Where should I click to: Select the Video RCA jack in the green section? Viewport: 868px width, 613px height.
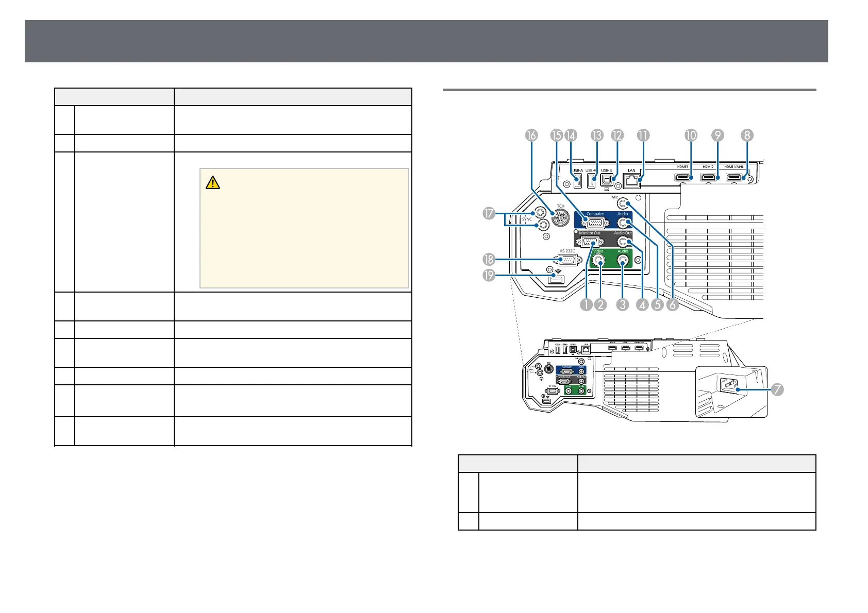click(598, 261)
